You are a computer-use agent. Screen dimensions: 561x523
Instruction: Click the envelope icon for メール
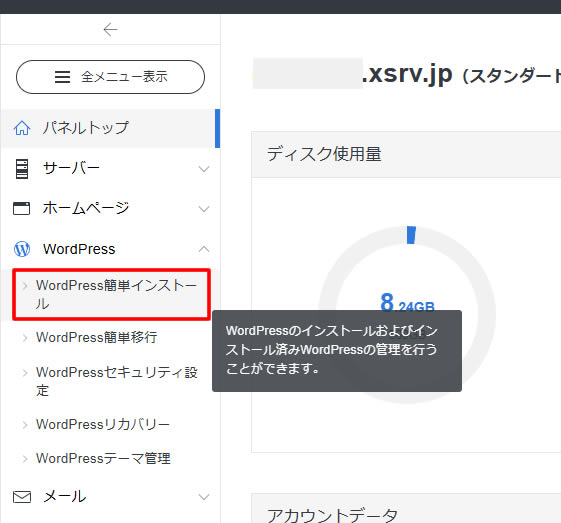tap(22, 497)
